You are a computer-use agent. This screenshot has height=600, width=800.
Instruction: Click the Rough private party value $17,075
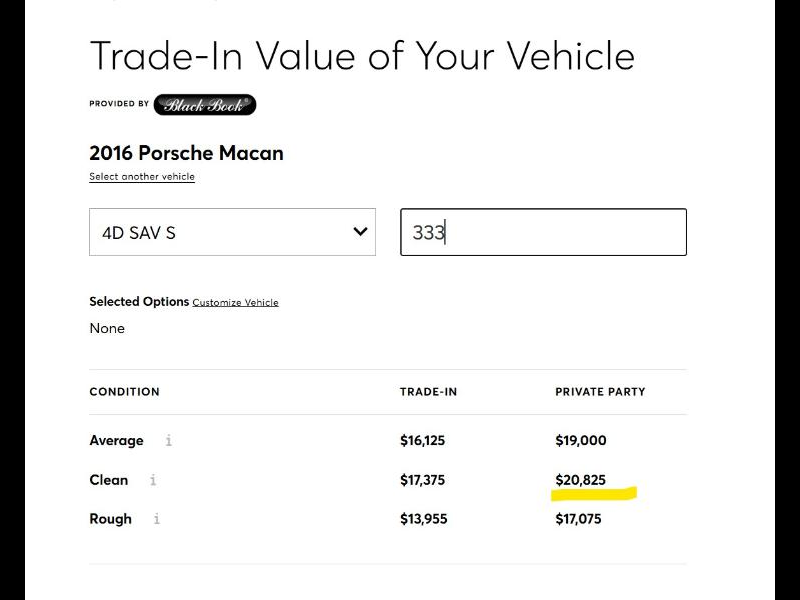tap(580, 519)
